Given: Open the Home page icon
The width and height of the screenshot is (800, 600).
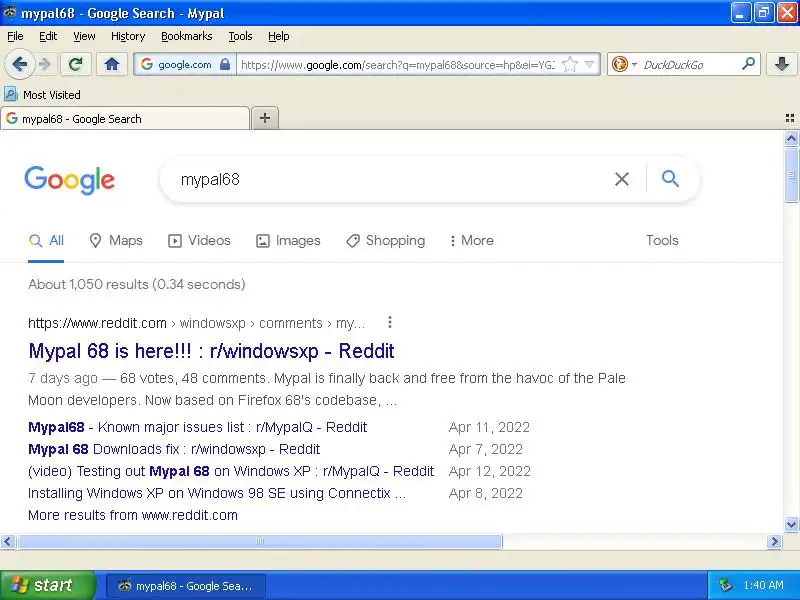Looking at the screenshot, I should pos(112,64).
